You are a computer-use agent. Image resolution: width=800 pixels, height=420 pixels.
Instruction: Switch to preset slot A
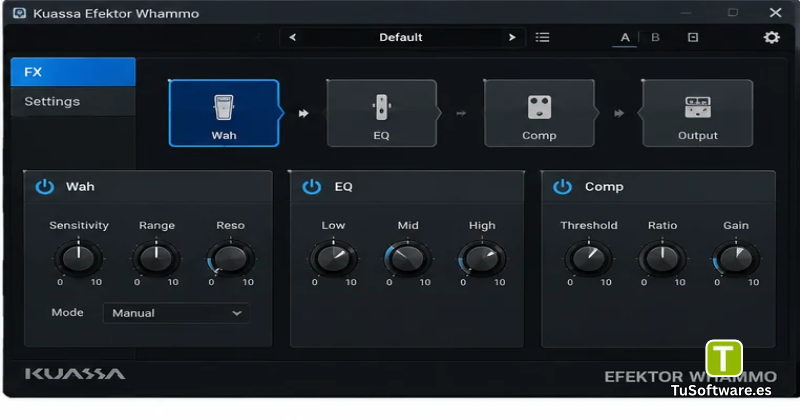(625, 37)
